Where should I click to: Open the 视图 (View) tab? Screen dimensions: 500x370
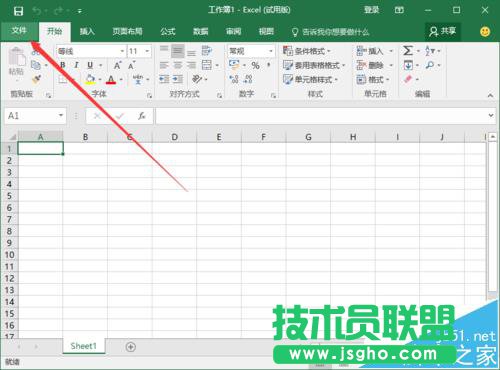[x=266, y=32]
